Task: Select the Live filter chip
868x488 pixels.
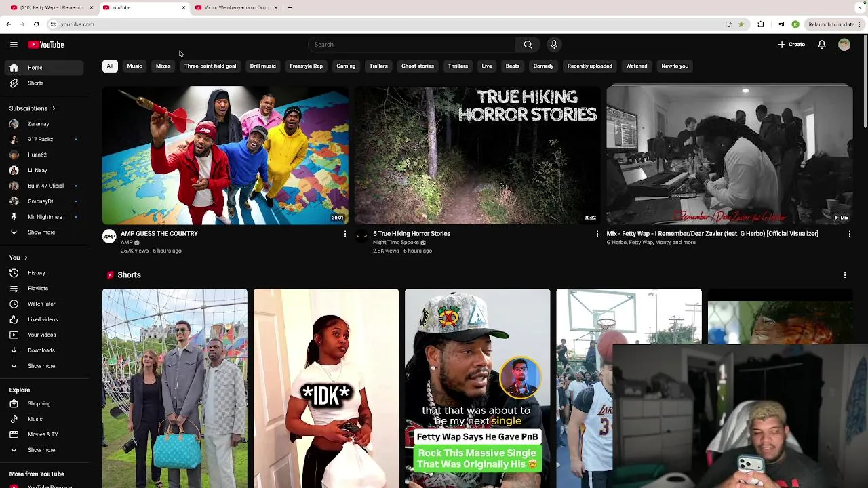Action: coord(487,66)
